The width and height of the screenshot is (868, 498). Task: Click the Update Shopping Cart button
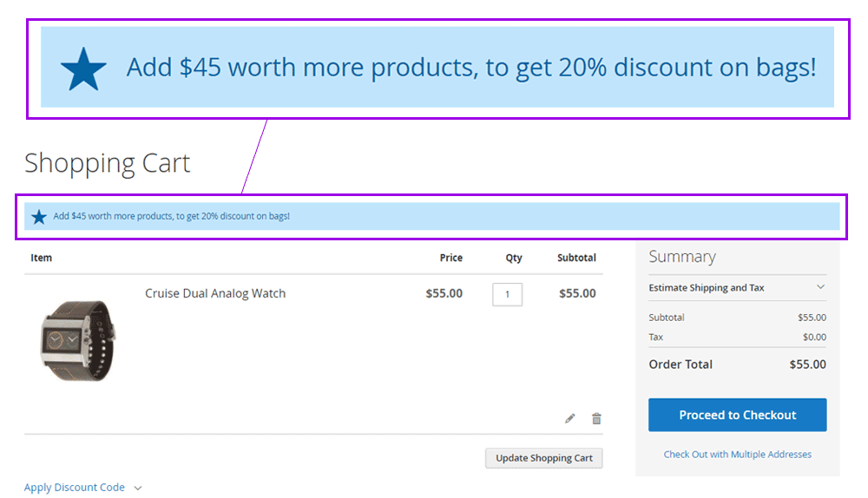click(543, 458)
